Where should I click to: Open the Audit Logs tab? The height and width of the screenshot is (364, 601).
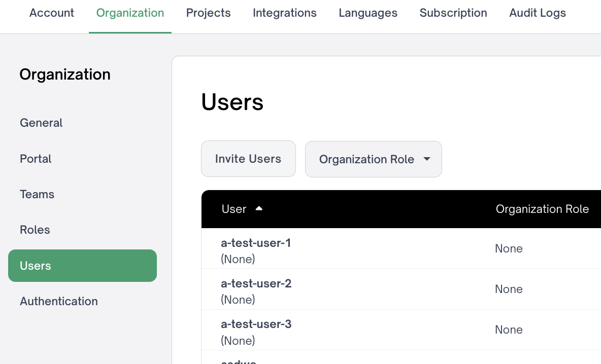538,13
